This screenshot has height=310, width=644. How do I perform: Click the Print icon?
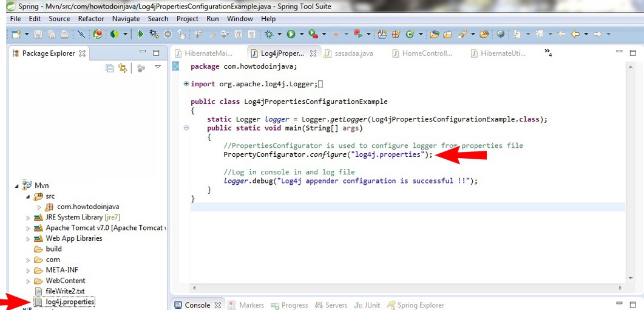pos(64,34)
